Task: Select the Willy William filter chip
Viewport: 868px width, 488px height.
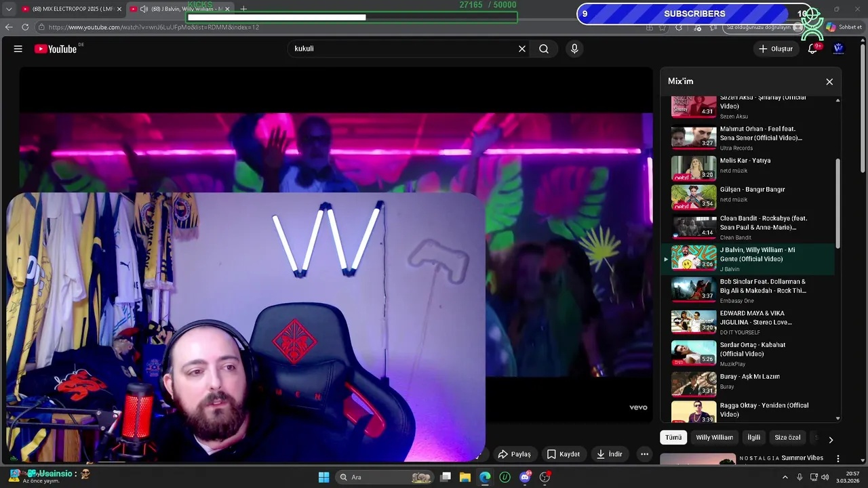Action: pyautogui.click(x=714, y=438)
